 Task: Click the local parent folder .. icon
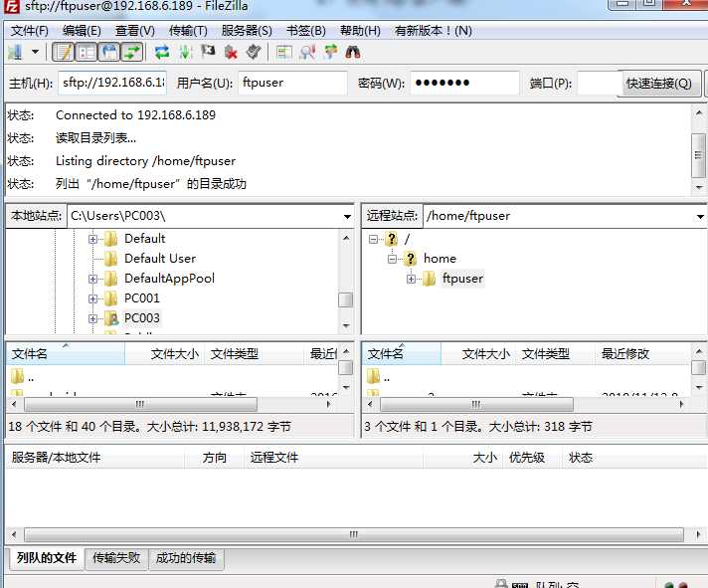(17, 376)
